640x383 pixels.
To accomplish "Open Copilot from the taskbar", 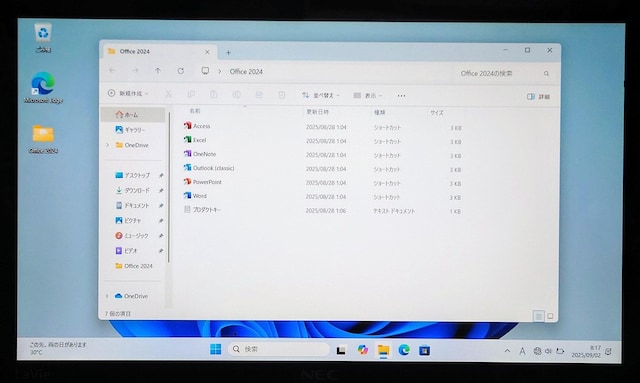I will coord(362,350).
